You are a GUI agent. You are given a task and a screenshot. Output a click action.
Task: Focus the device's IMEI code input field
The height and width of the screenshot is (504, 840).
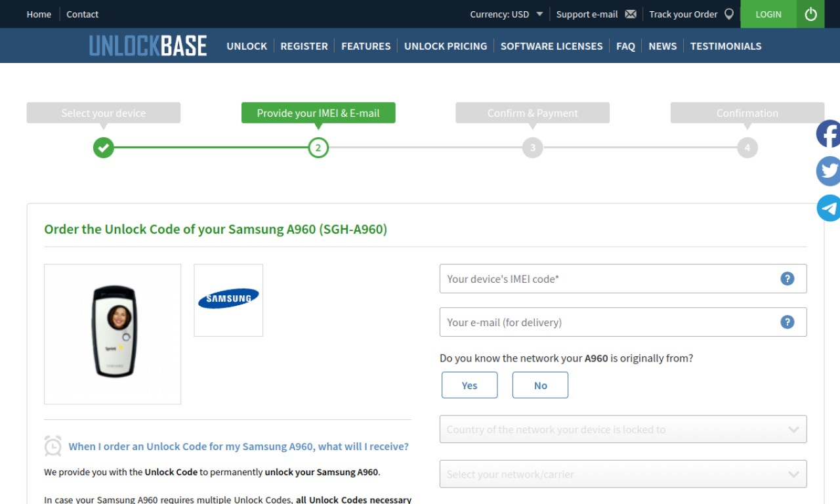tap(623, 279)
